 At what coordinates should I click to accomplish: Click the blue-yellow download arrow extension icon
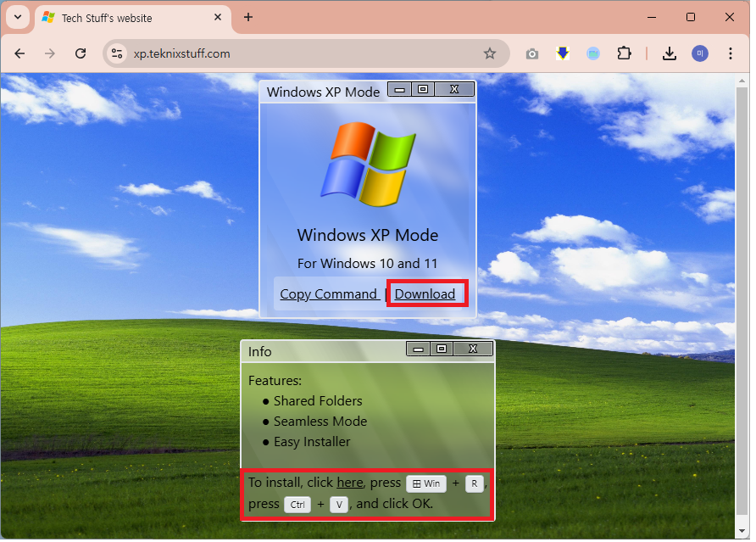[x=563, y=53]
